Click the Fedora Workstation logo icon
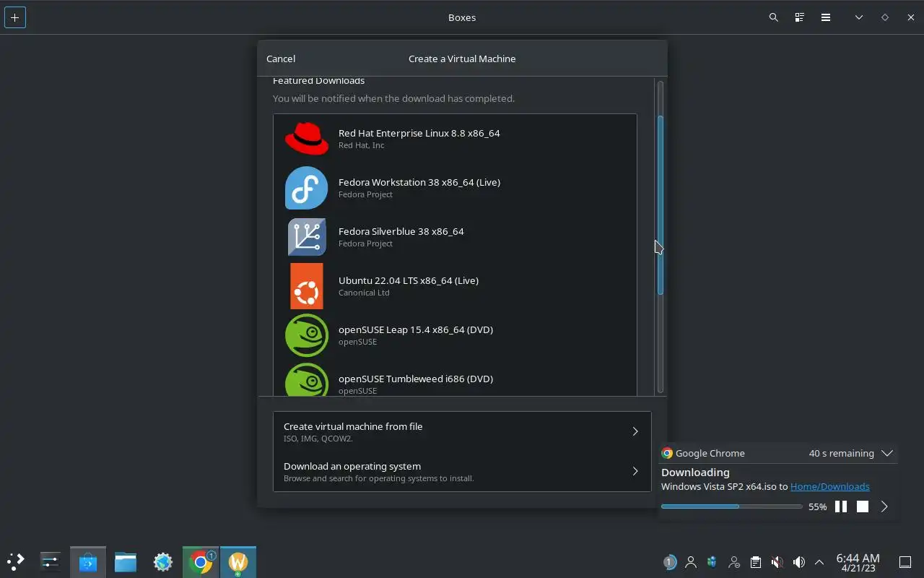Screen dimensions: 924x578 [x=307, y=188]
